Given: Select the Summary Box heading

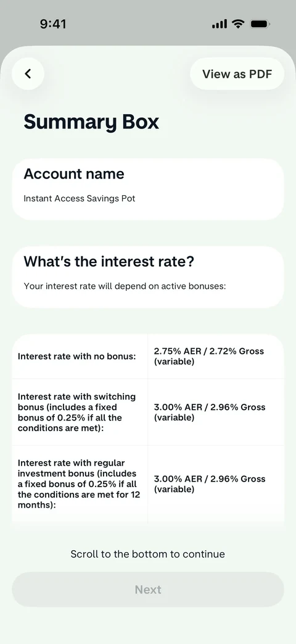Looking at the screenshot, I should (91, 122).
